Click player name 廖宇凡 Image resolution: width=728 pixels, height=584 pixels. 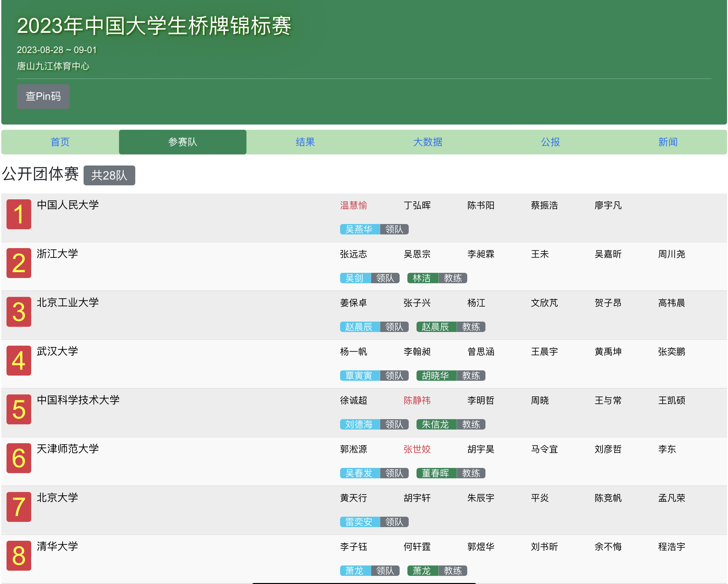point(608,206)
